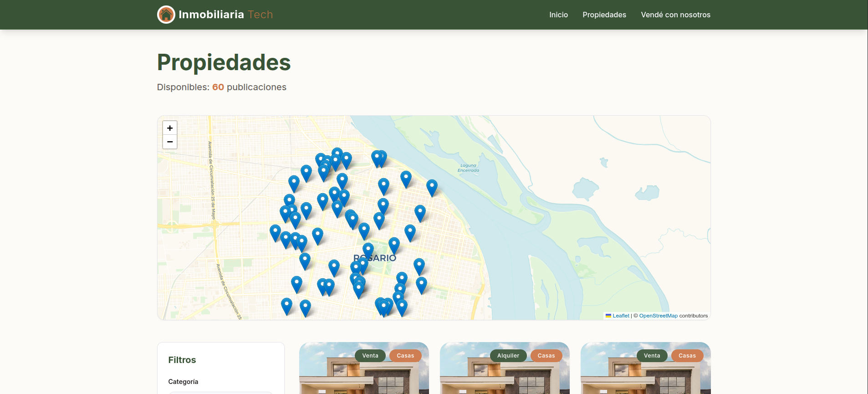Click the Alquiler badge on property card
Image resolution: width=868 pixels, height=394 pixels.
click(508, 356)
